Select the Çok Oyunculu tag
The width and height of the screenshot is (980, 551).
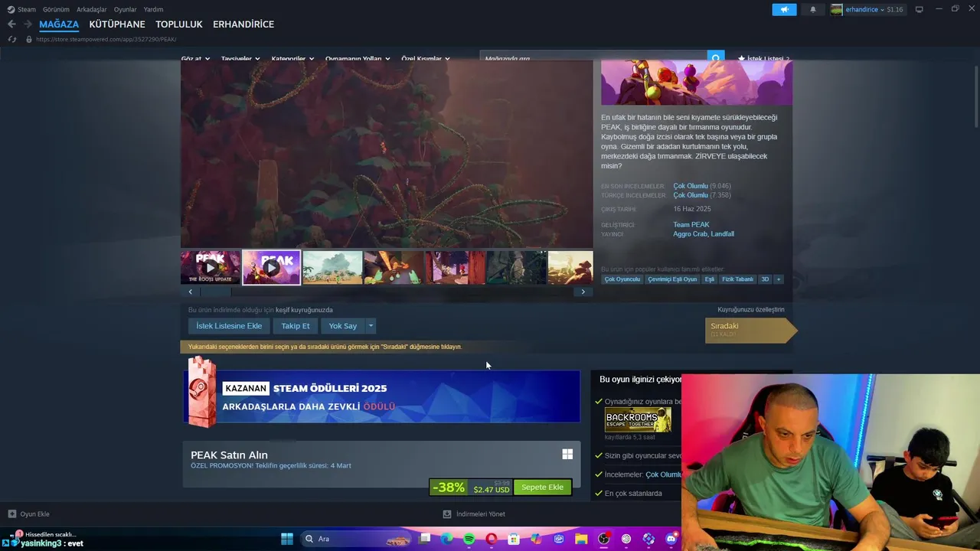point(622,279)
